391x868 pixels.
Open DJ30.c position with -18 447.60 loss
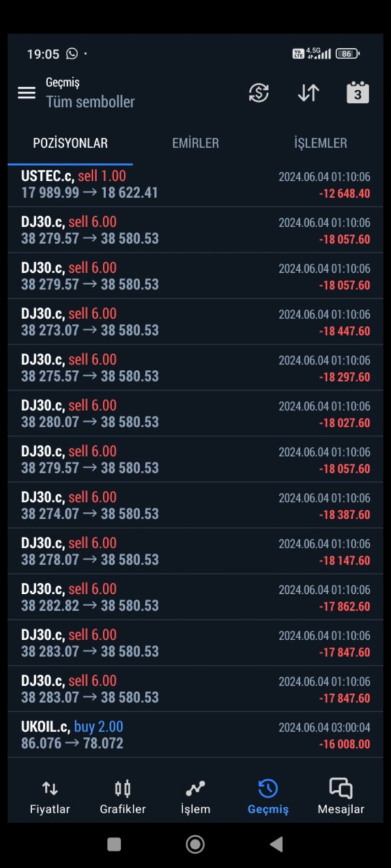195,322
